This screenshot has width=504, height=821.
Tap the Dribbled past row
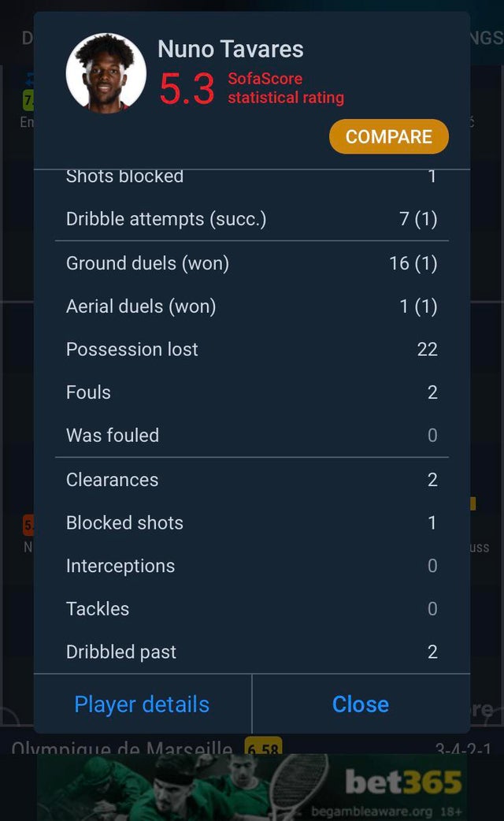pyautogui.click(x=252, y=652)
